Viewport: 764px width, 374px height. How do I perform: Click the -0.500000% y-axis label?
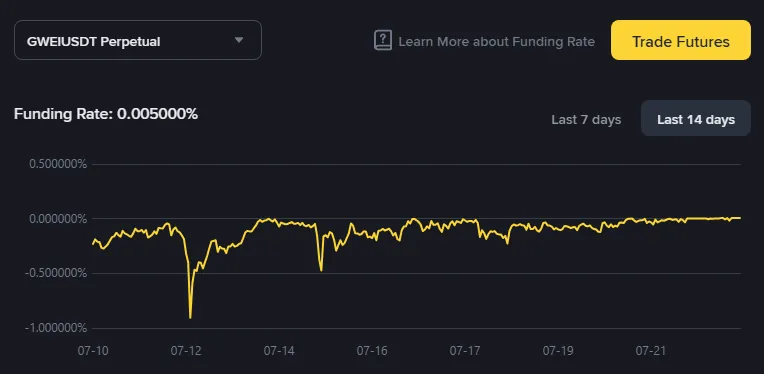pyautogui.click(x=56, y=273)
